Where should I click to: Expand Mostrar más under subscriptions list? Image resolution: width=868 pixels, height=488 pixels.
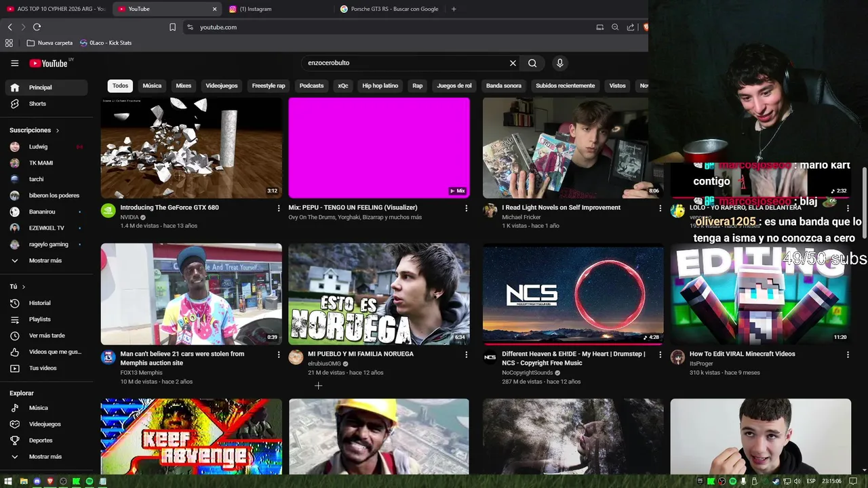46,260
